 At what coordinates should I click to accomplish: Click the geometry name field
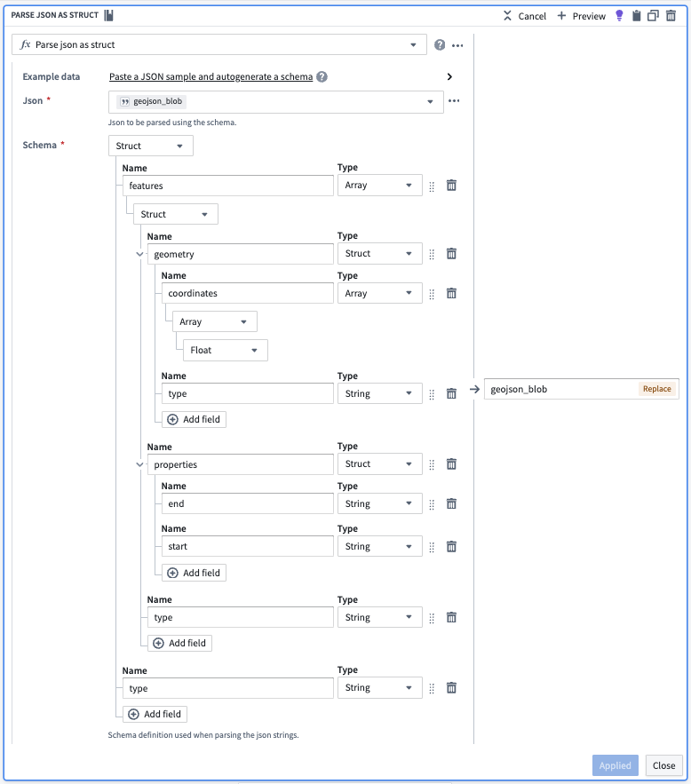pyautogui.click(x=240, y=254)
